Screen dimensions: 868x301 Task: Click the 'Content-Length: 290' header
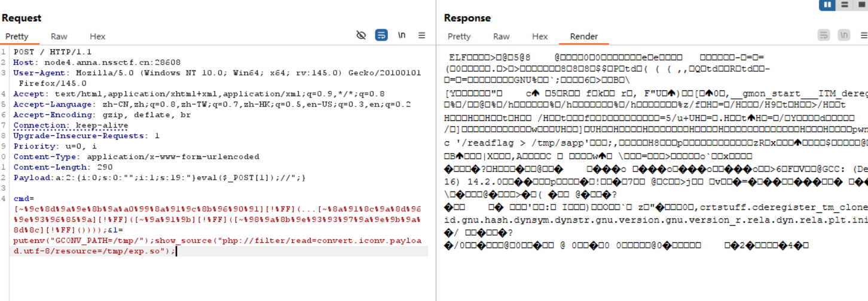tap(63, 167)
